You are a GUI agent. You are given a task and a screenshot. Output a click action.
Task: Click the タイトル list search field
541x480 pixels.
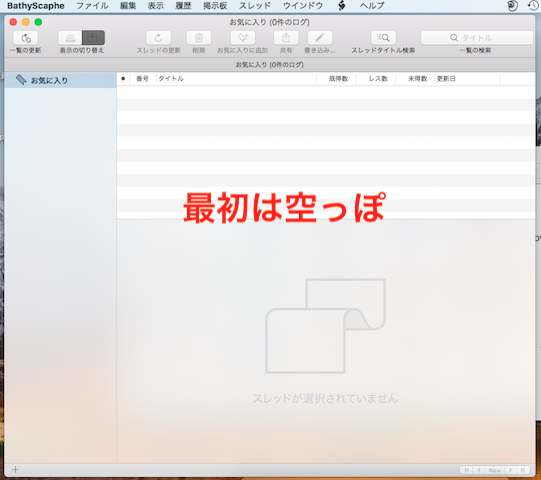tap(477, 38)
